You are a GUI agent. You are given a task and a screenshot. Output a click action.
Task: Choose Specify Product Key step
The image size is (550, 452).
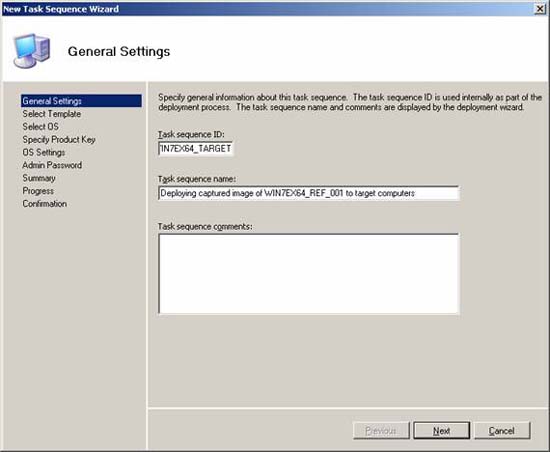click(x=59, y=140)
